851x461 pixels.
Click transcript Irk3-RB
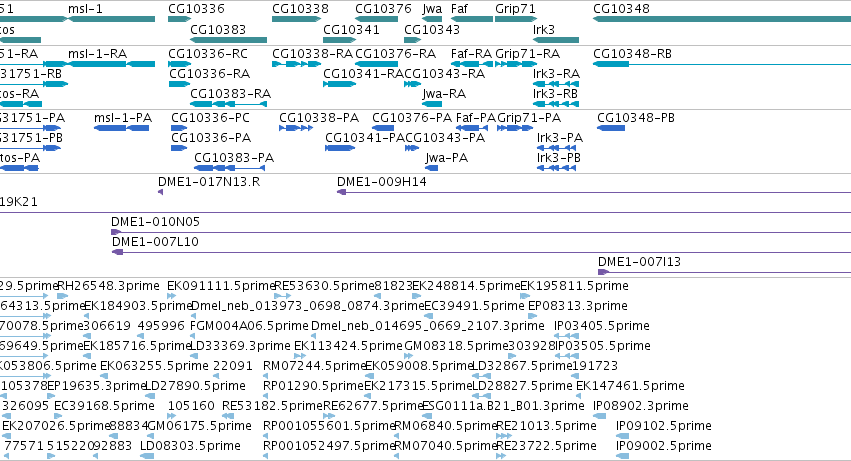tap(556, 104)
